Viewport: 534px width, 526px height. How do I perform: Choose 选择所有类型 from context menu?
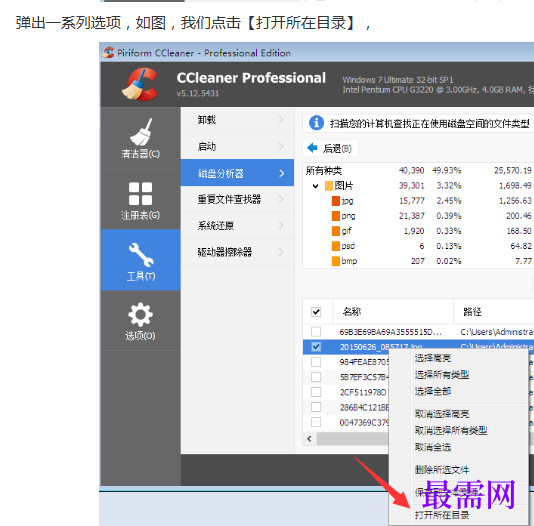click(442, 374)
